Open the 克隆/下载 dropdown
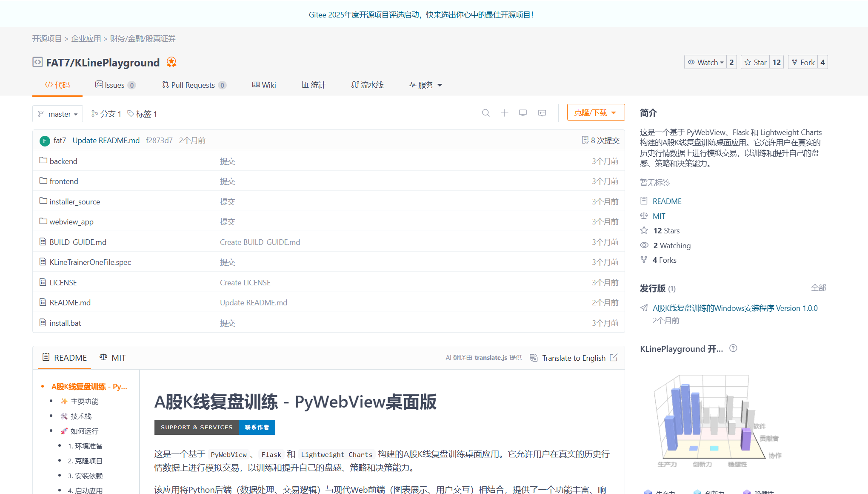The image size is (868, 494). (595, 112)
